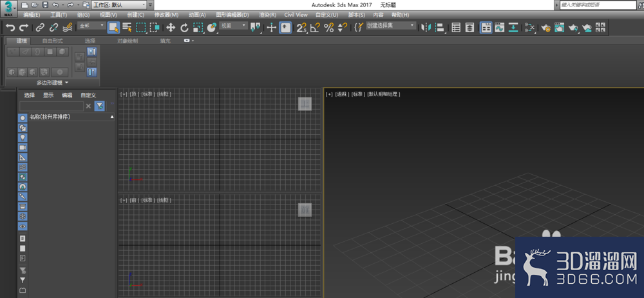Toggle display of geometry in Scene Explorer

click(x=23, y=118)
